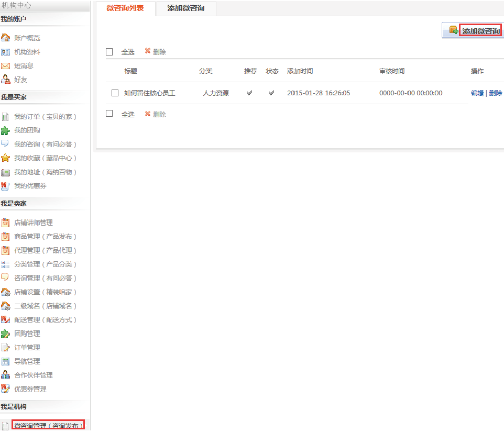Click the 删除 link in the 操作 column

click(496, 93)
